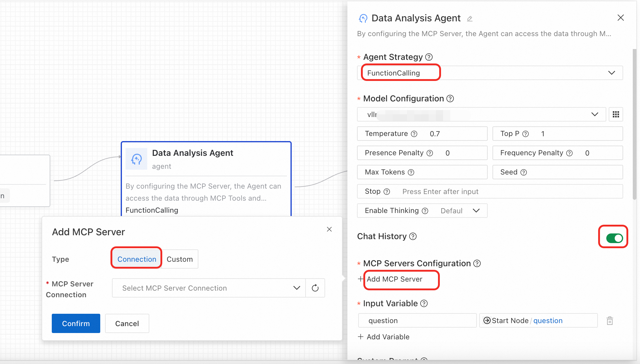This screenshot has width=640, height=364.
Task: Toggle the Chat History switch off
Action: tap(614, 238)
